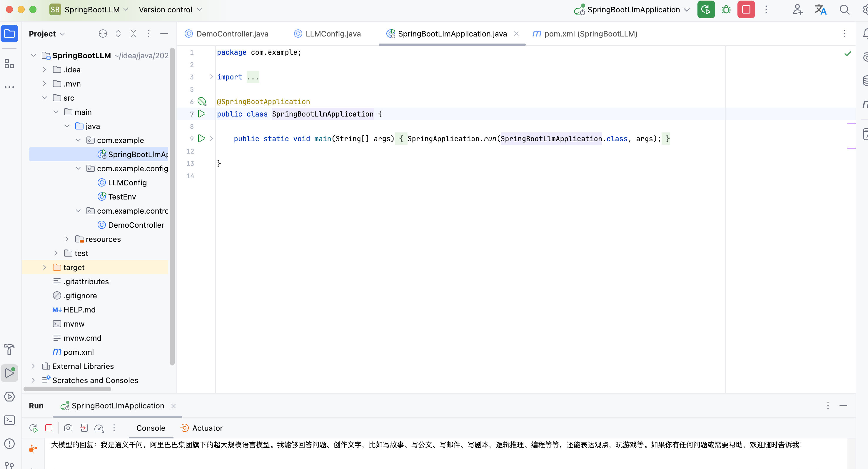The width and height of the screenshot is (868, 469).
Task: Open the Terminal tool window icon
Action: click(x=9, y=420)
